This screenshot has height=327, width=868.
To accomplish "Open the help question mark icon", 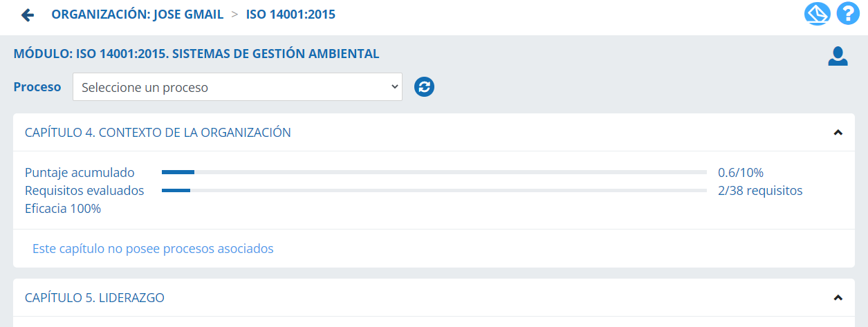I will tap(847, 14).
